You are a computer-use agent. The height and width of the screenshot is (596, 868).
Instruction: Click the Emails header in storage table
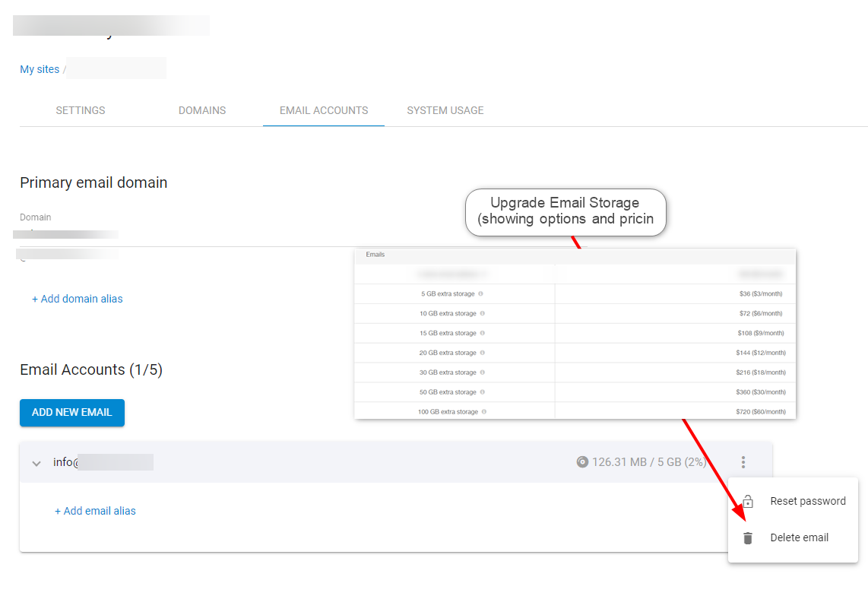click(x=375, y=255)
